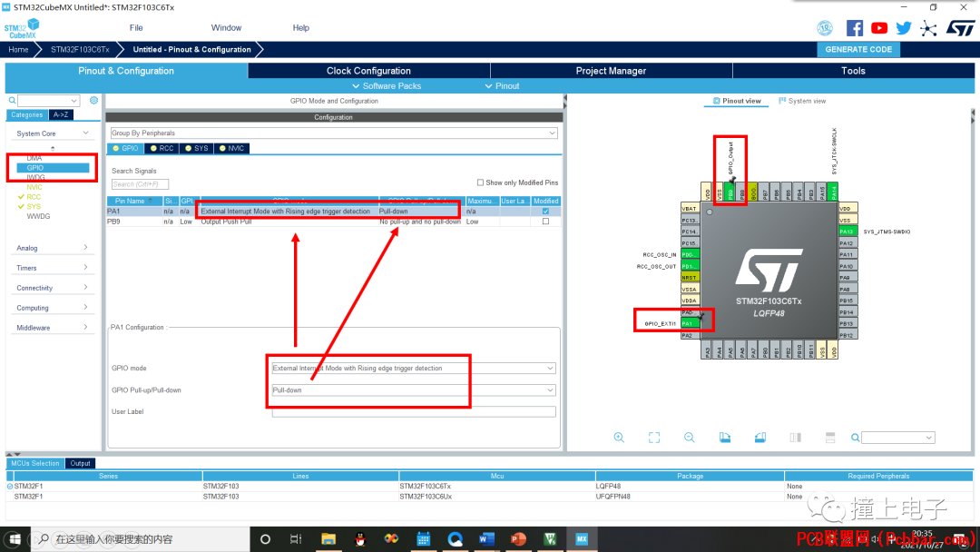980x552 pixels.
Task: Click the Twitter bird icon in the header
Action: [x=903, y=28]
